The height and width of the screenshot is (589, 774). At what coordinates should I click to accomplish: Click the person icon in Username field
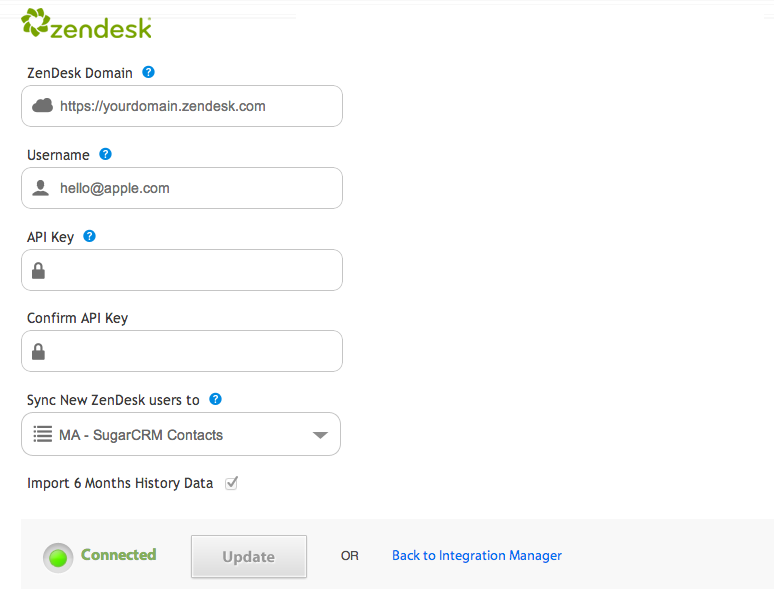(x=40, y=188)
